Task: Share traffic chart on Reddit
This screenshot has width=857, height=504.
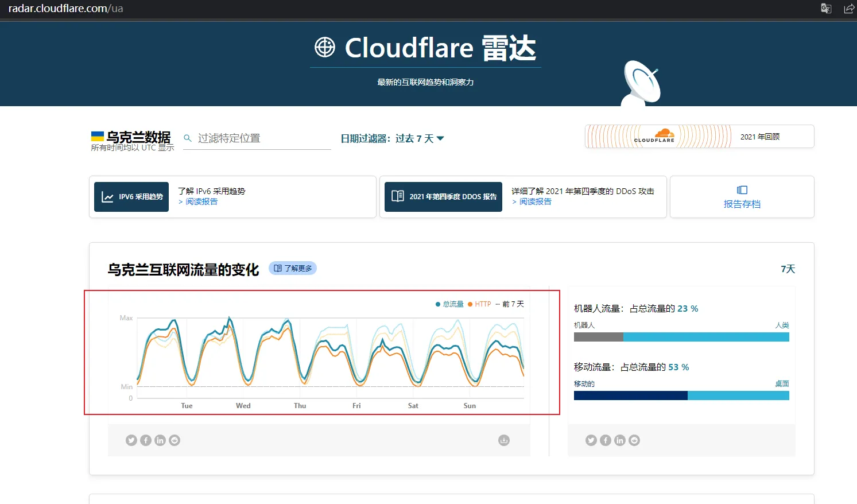Action: click(x=174, y=440)
